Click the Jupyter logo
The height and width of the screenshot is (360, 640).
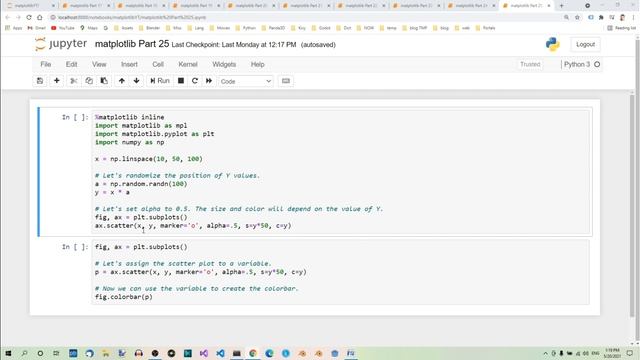[x=61, y=44]
